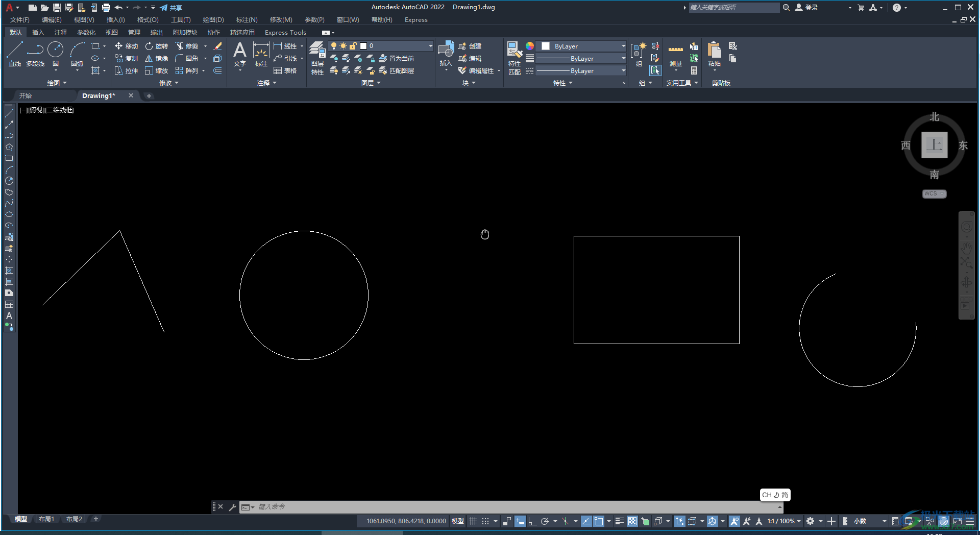
Task: Click the 阵列 (Array) command
Action: 187,70
